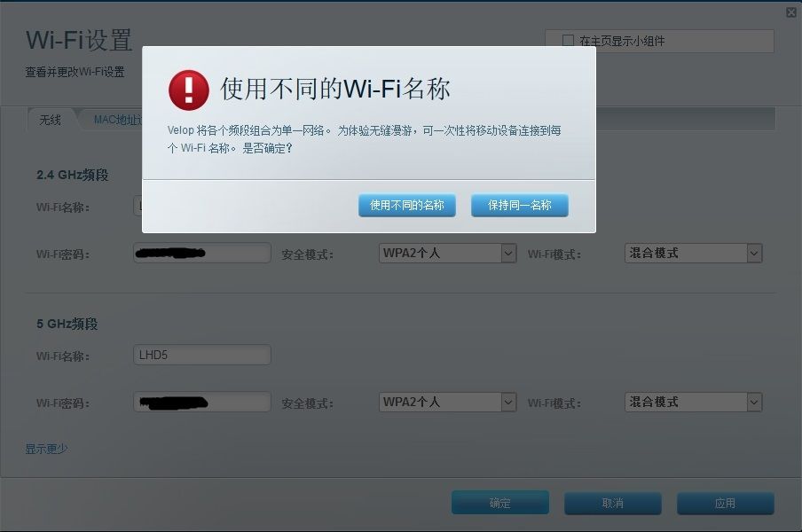
Task: Enable the 在主页显示小组件 checkbox
Action: click(568, 41)
